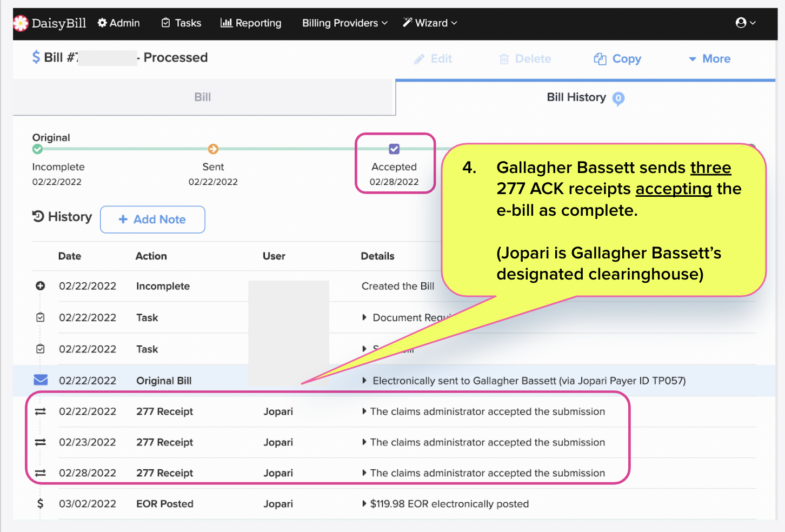Click the location pin icon next to Bill History
Image resolution: width=785 pixels, height=532 pixels.
[618, 99]
